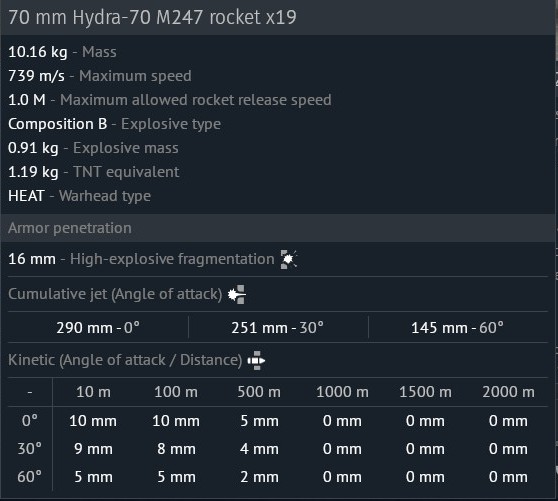The image size is (558, 501).
Task: Click the '9 mm' cell in 30° row
Action: (93, 449)
